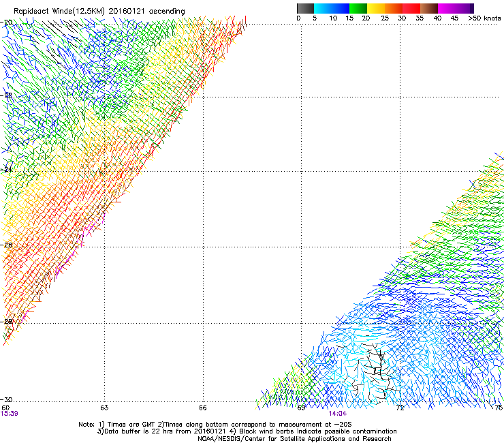Screen dimensions: 504x443
Task: Click the legend label '25'
Action: [385, 18]
